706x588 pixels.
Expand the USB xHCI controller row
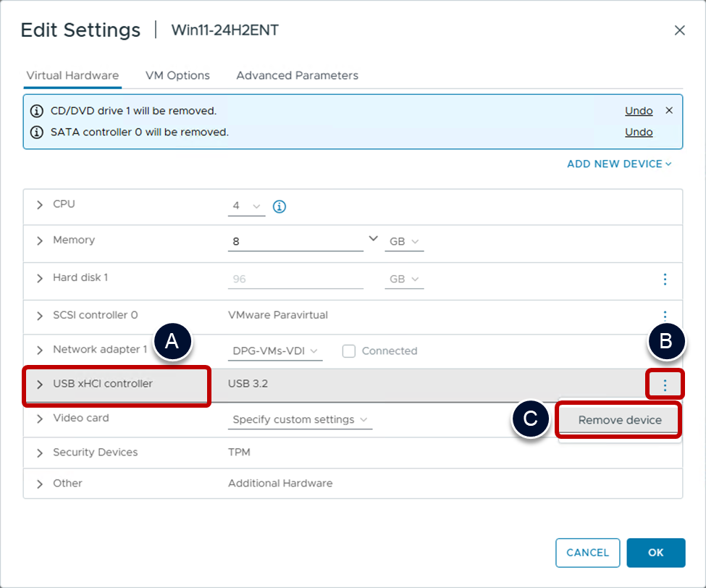tap(40, 384)
